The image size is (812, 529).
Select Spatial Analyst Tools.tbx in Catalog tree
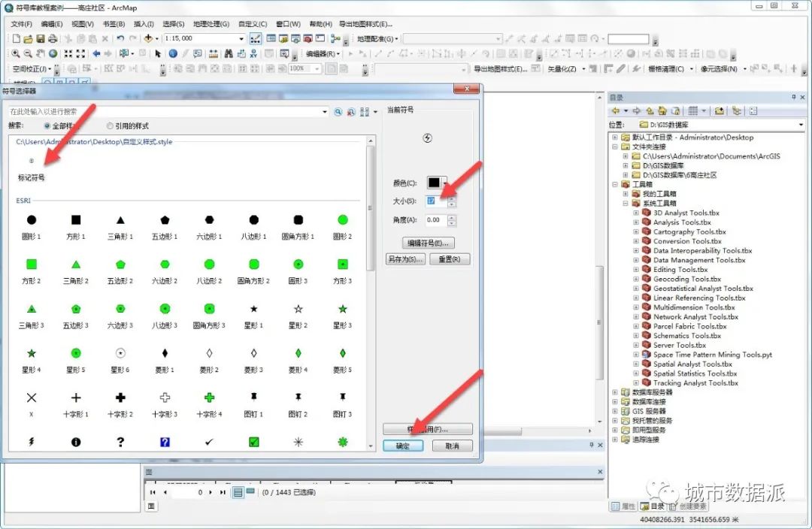692,364
